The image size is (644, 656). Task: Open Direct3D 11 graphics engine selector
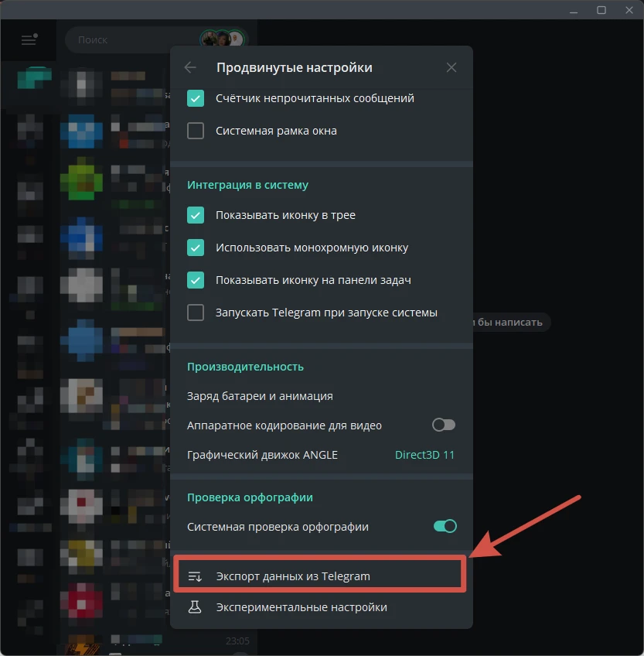[x=424, y=455]
